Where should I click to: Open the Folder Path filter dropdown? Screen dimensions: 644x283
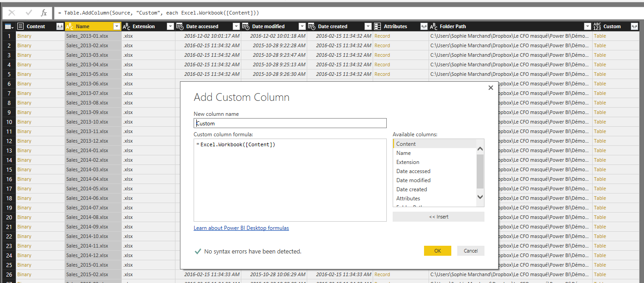[587, 26]
